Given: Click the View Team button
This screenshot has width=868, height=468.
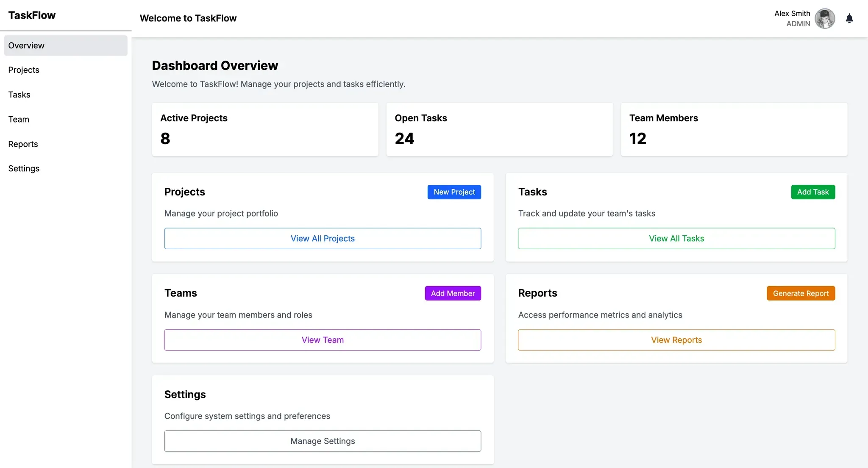Looking at the screenshot, I should coord(323,340).
